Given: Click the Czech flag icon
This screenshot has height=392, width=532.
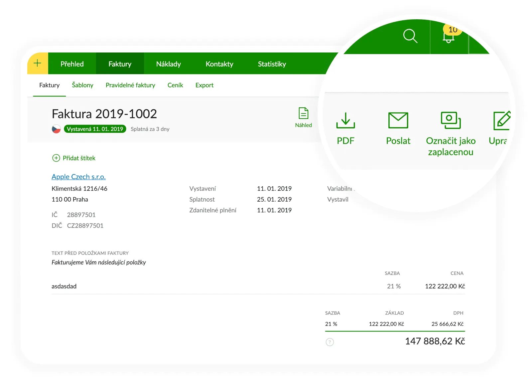Looking at the screenshot, I should (x=56, y=129).
